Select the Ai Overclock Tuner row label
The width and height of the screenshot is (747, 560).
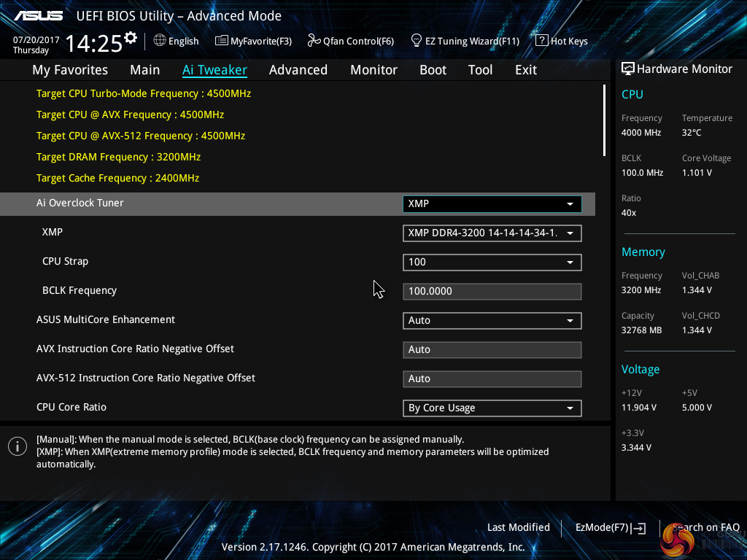pos(80,203)
